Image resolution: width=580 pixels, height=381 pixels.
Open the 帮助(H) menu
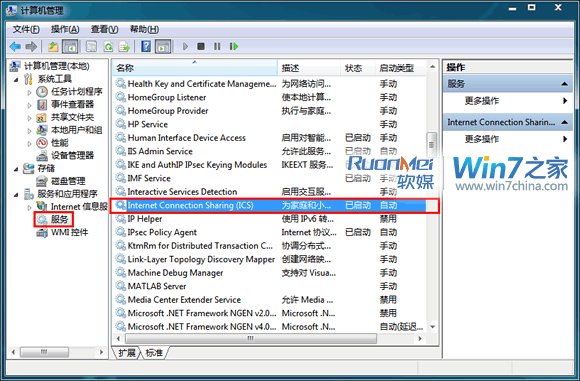tap(144, 29)
